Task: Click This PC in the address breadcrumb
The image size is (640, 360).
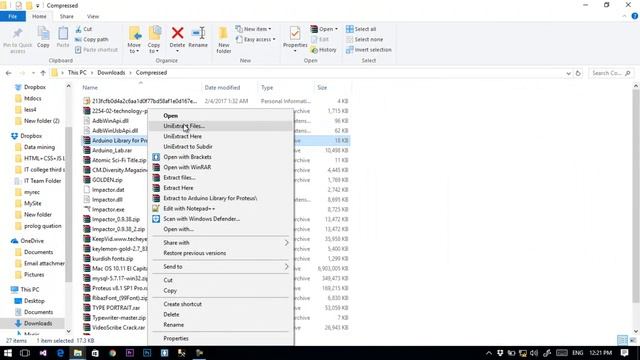Action: 77,73
